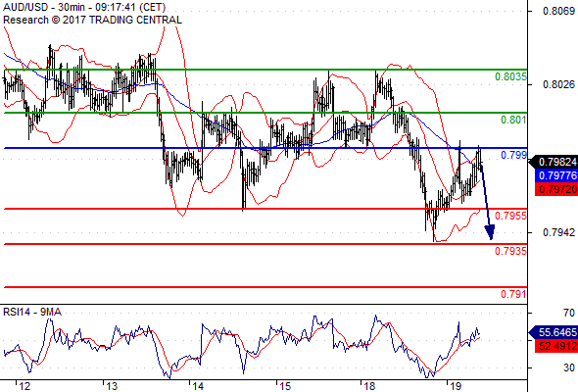Click the 0.7942 price axis value
Viewport: 578px width, 392px height.
click(558, 232)
